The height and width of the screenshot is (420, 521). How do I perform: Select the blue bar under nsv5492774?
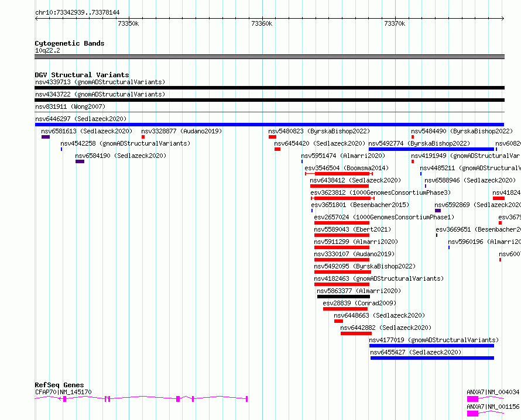click(x=431, y=149)
